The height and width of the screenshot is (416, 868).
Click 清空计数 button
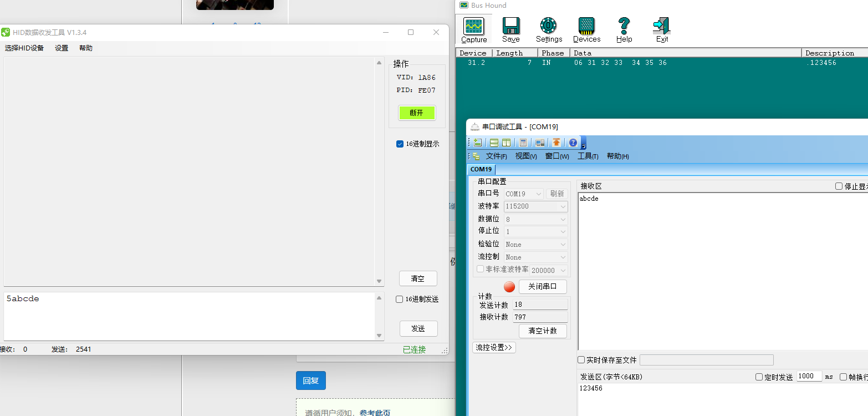click(x=543, y=331)
